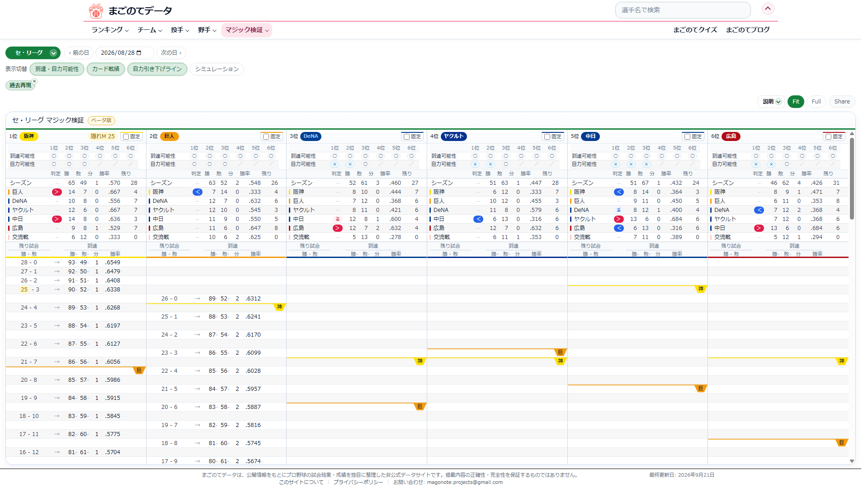Open the まごのてブログ link
This screenshot has height=488, width=868.
point(748,30)
